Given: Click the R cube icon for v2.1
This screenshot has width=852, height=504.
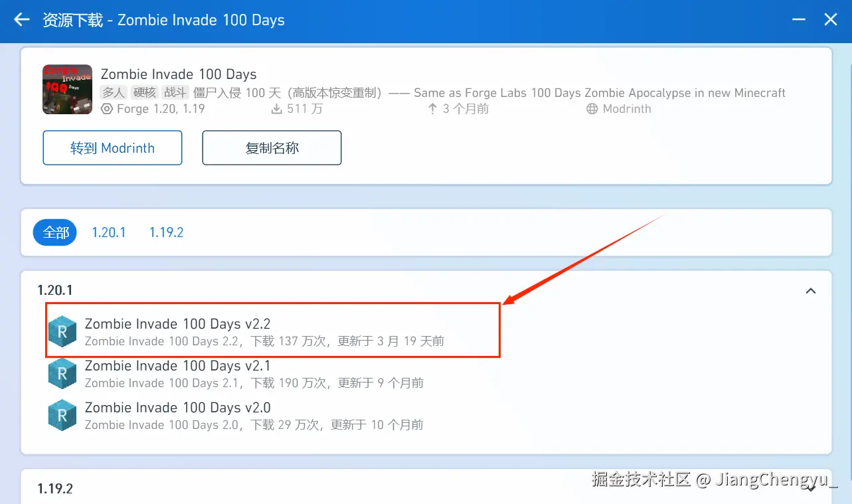Looking at the screenshot, I should pyautogui.click(x=62, y=373).
